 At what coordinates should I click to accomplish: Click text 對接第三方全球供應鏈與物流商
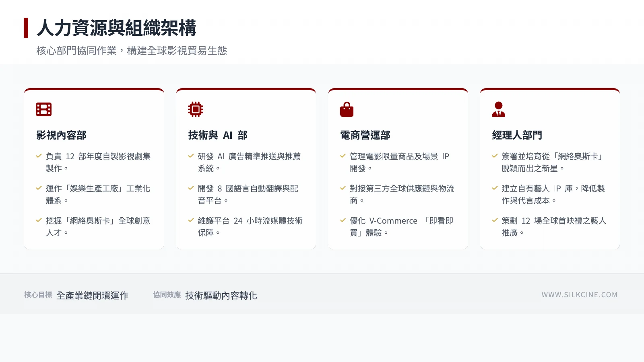coord(402,194)
